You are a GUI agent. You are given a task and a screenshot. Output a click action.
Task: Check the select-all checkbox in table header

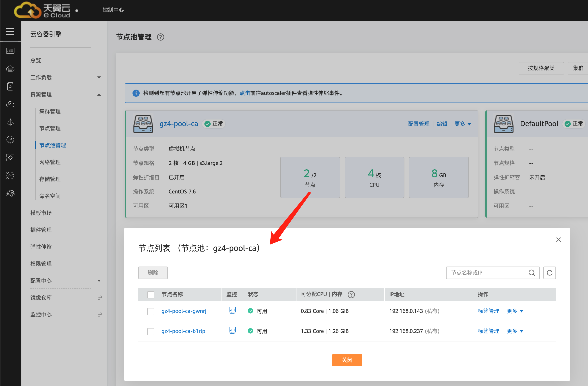[151, 294]
